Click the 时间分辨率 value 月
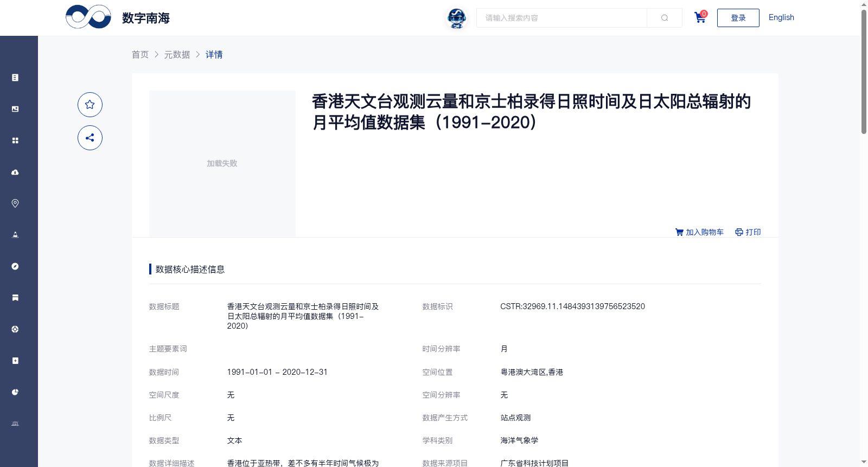 pyautogui.click(x=504, y=349)
